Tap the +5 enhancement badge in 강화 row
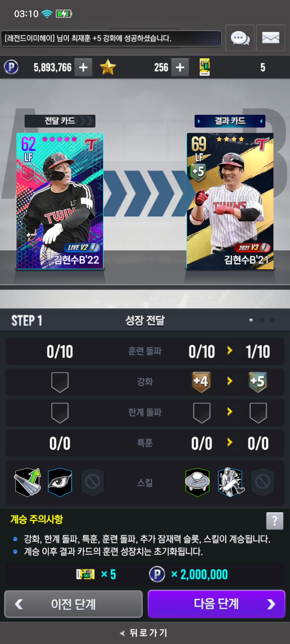Screen dimensions: 290x644 258,382
